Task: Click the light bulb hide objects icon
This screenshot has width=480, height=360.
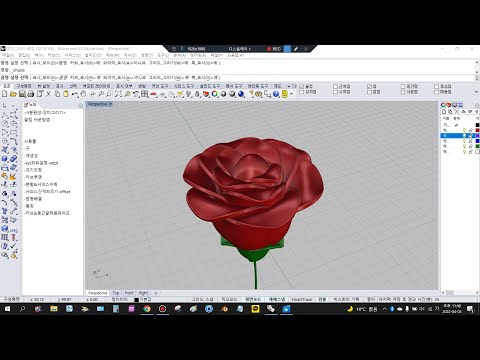Action: point(189,94)
